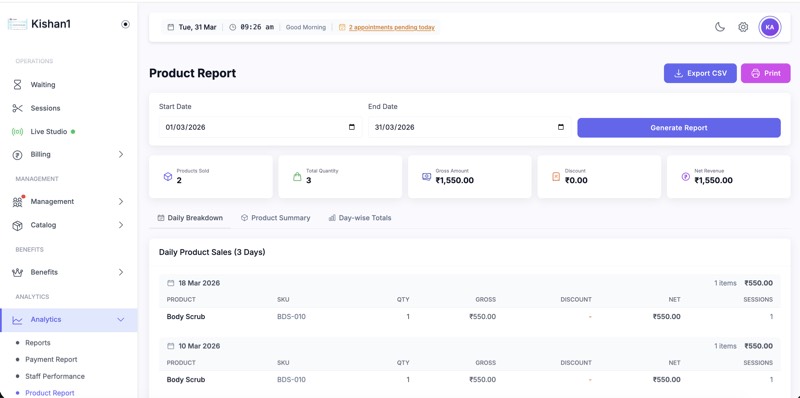This screenshot has width=800, height=398.
Task: Click the Start Date input field
Action: click(260, 127)
